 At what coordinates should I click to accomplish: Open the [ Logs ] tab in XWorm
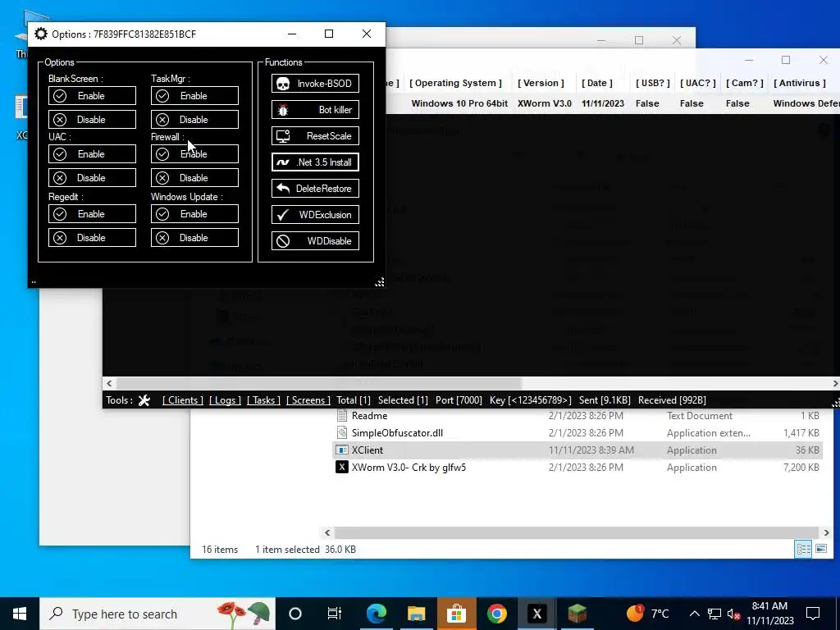pos(225,400)
